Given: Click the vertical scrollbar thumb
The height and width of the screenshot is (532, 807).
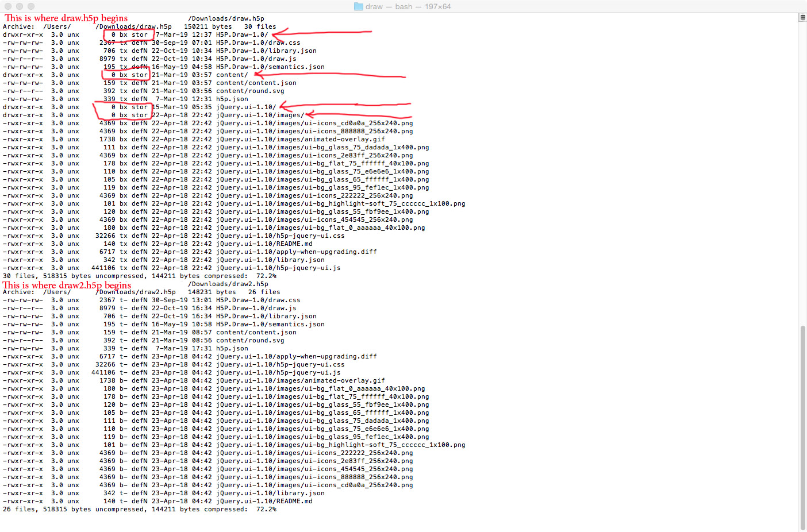Looking at the screenshot, I should click(802, 427).
